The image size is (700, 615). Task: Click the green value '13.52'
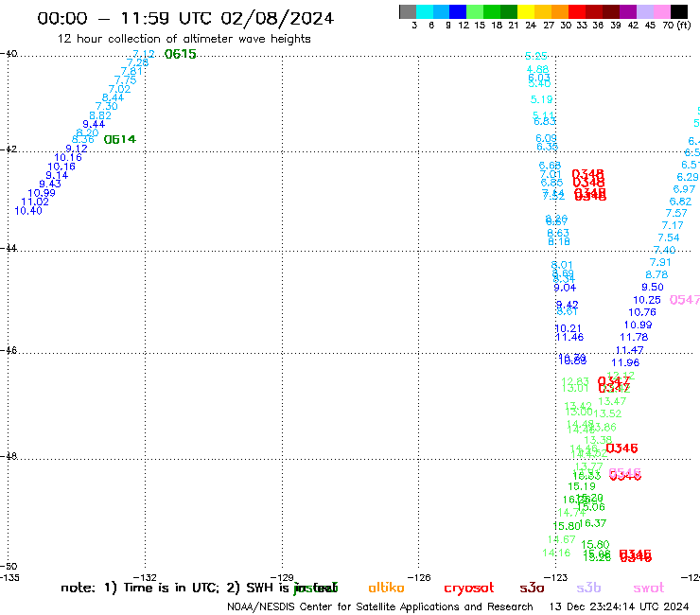[607, 413]
